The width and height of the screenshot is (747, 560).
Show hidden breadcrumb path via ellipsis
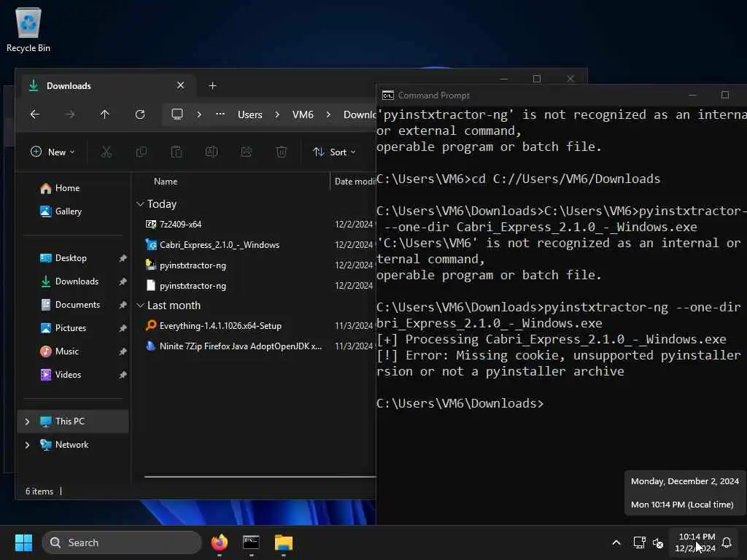220,114
